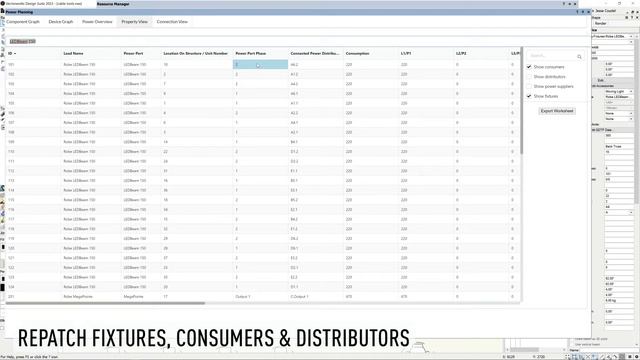Open the Connection View tab
This screenshot has width=640, height=360.
coord(172,22)
